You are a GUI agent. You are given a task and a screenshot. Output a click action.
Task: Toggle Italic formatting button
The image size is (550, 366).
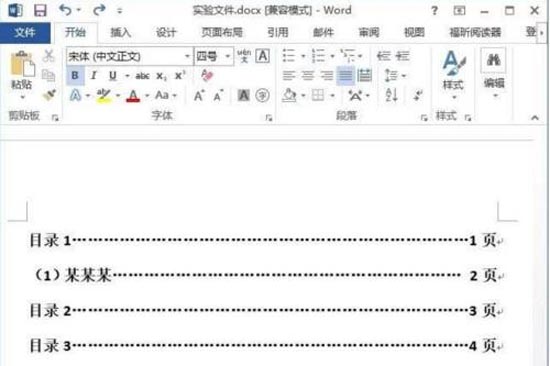[94, 75]
